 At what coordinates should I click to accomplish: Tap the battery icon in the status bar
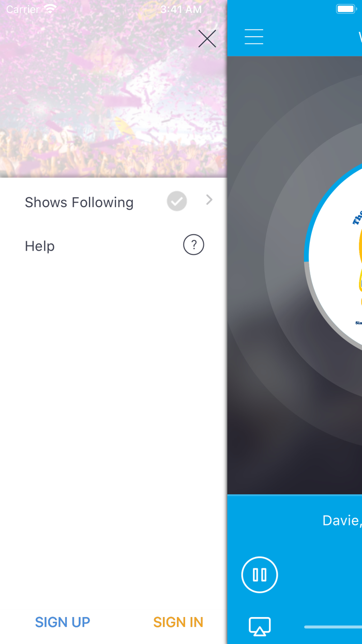(x=345, y=9)
